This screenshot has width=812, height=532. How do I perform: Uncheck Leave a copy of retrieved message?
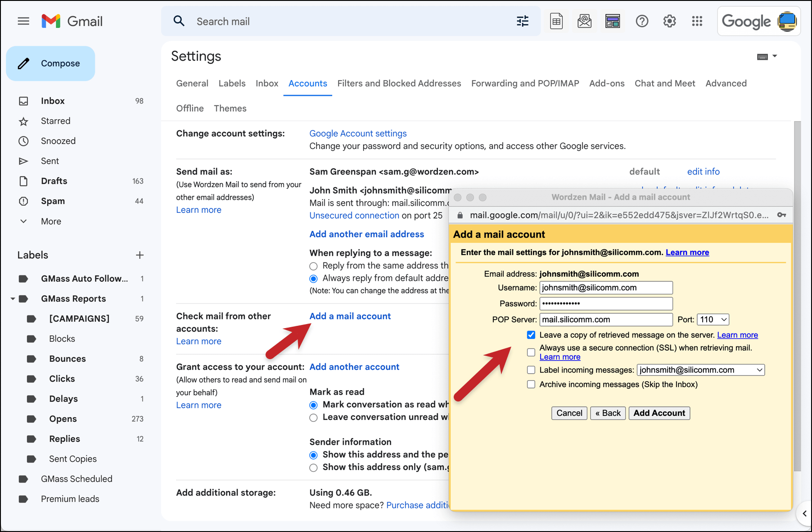[531, 335]
